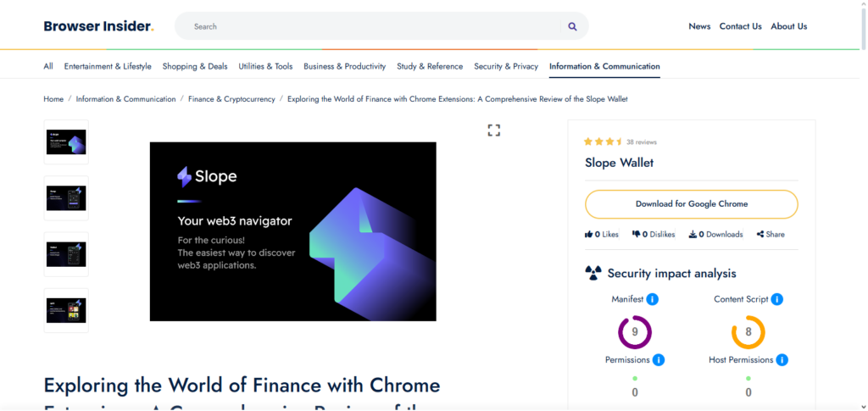The width and height of the screenshot is (868, 411).
Task: Show Content Script info icon
Action: (776, 299)
